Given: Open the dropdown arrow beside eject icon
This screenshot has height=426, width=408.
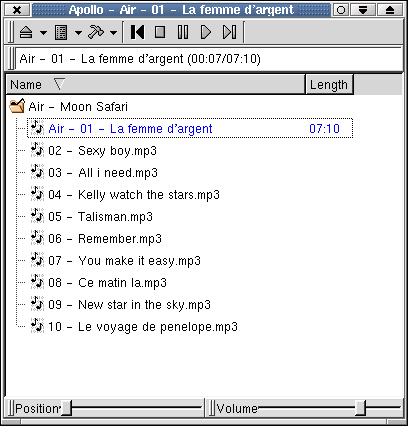Looking at the screenshot, I should (43, 33).
